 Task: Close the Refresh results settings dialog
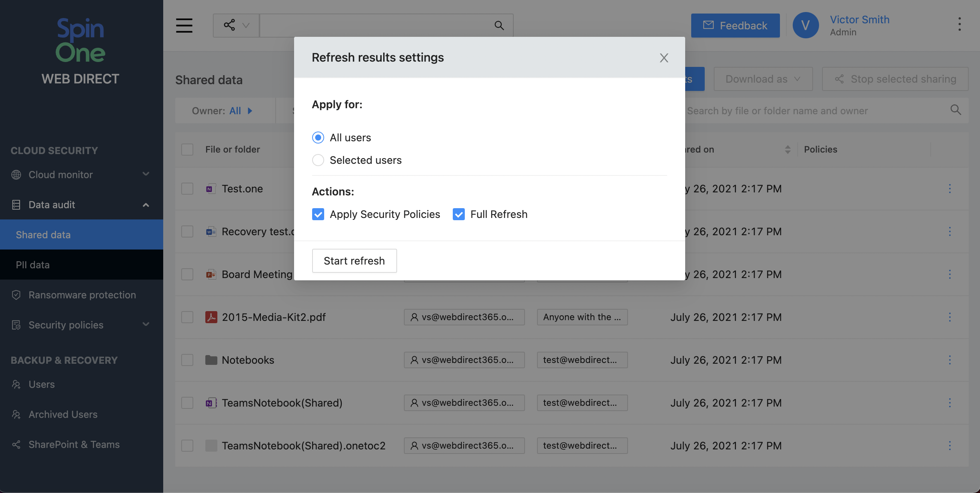[663, 58]
